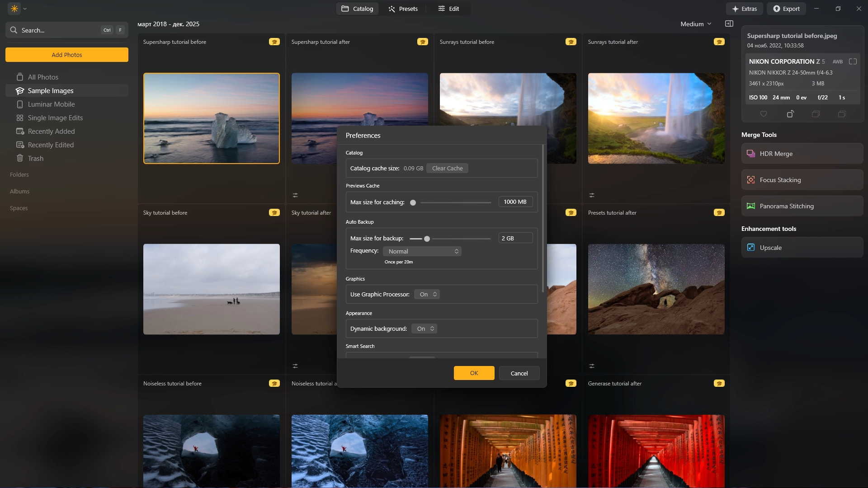This screenshot has width=868, height=488.
Task: Click the Luminar sun logo icon
Action: pos(14,9)
